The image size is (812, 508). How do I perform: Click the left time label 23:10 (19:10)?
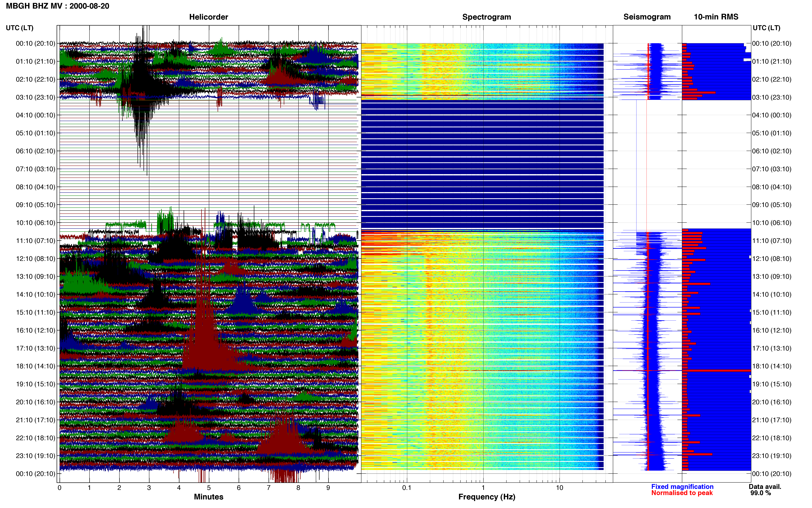[x=36, y=456]
